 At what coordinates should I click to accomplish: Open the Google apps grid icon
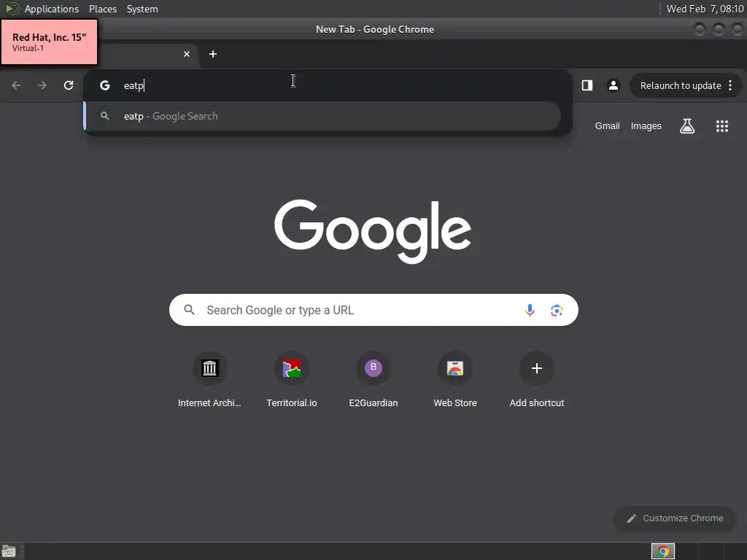point(721,125)
